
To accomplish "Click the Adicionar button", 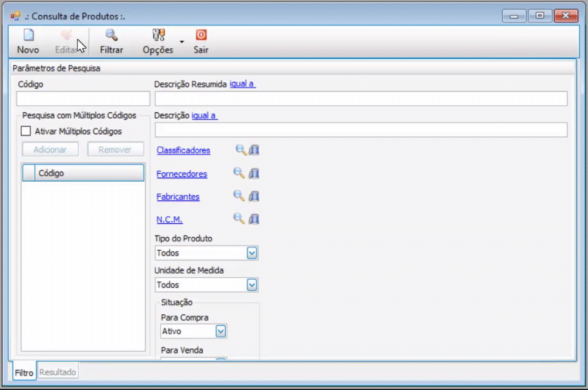I will (50, 150).
